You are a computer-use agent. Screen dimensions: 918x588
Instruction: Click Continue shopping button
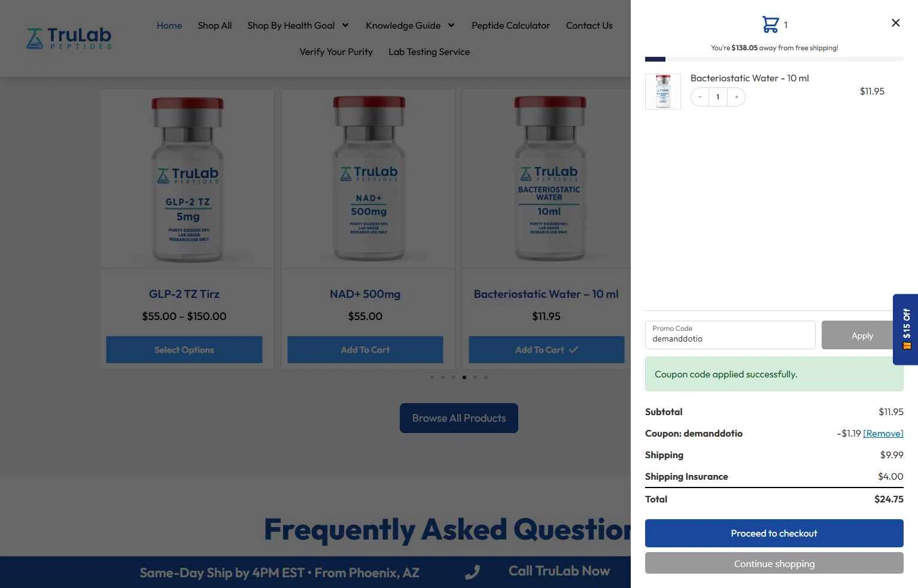[774, 563]
